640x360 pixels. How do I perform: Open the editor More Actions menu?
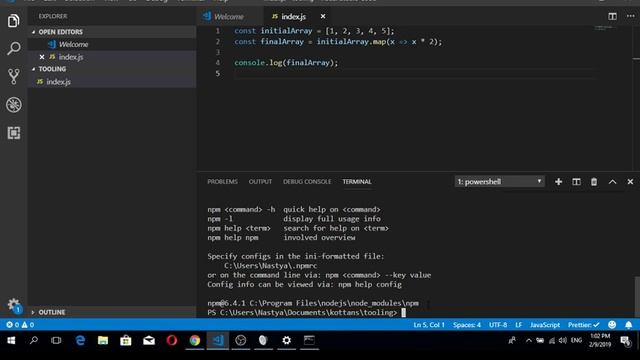(630, 16)
